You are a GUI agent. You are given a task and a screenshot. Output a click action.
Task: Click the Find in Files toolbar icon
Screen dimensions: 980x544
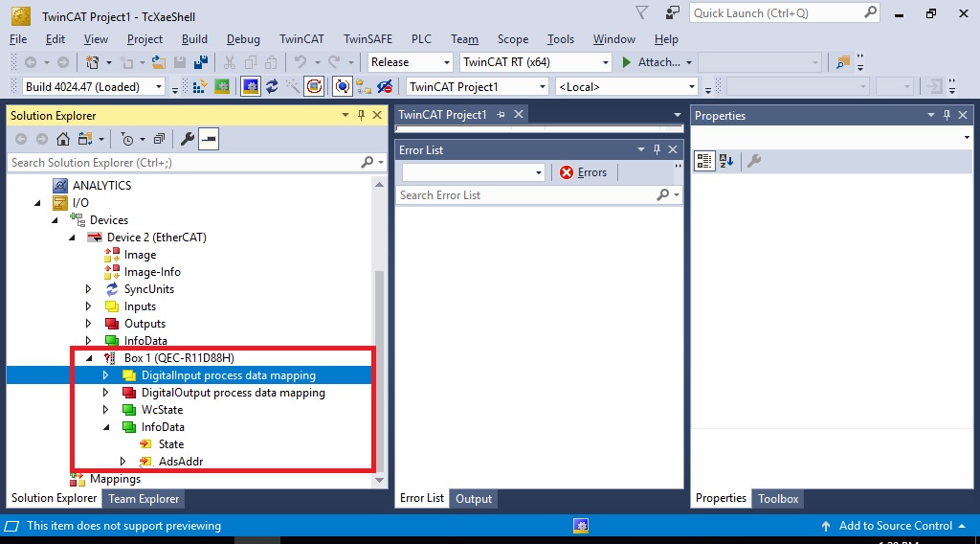tap(843, 62)
